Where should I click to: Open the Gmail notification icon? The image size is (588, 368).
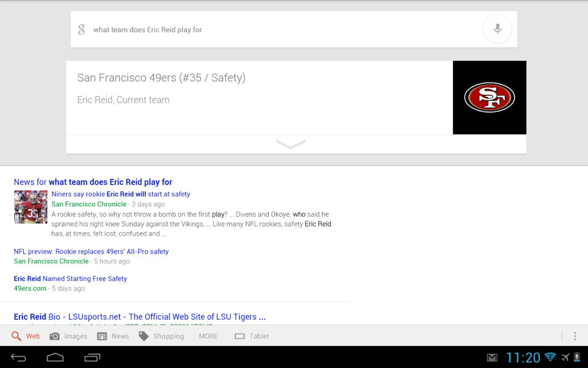[492, 358]
